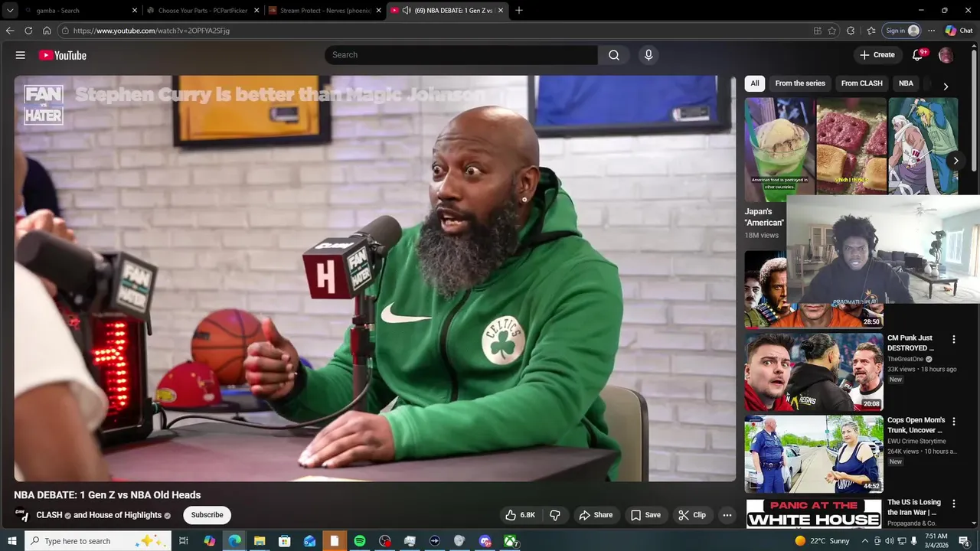Go to the YouTube home logo
This screenshot has height=551, width=980.
[x=62, y=55]
